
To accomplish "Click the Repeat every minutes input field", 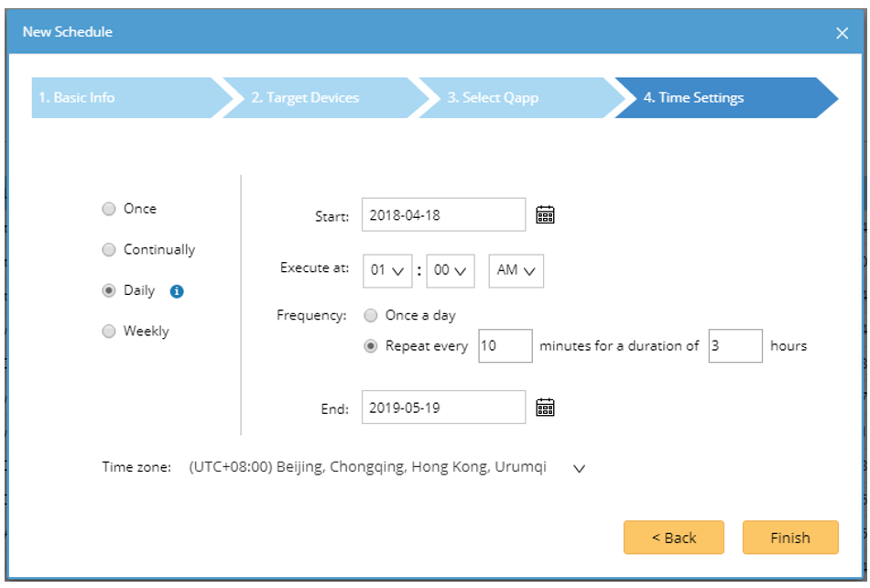I will coord(505,345).
